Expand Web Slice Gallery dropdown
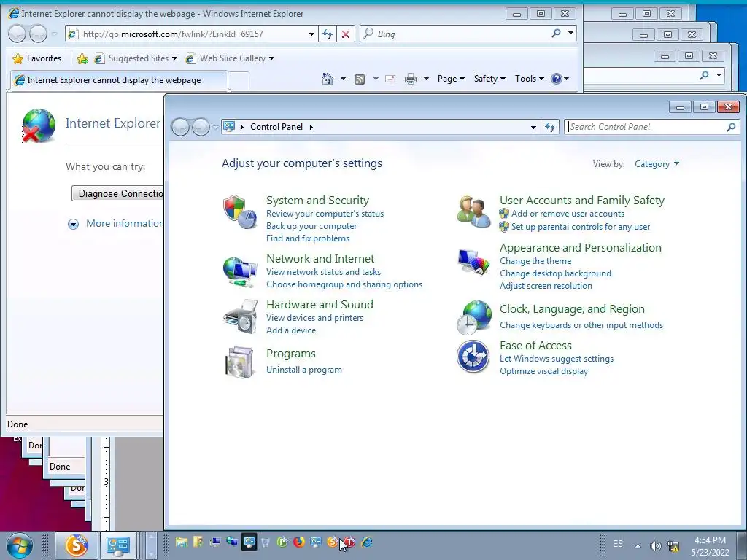This screenshot has width=747, height=560. (x=271, y=58)
